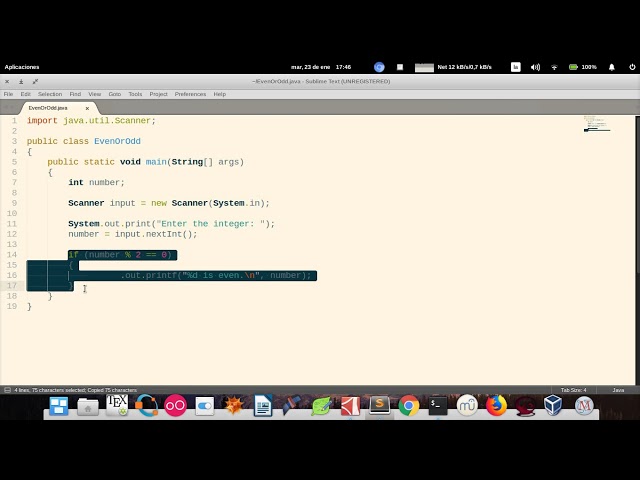Click the Sublime Text icon in dock

pos(380,405)
